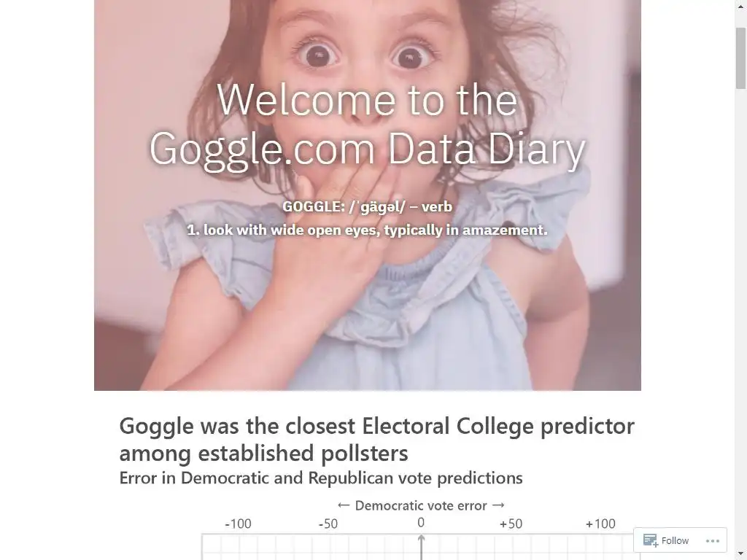The height and width of the screenshot is (560, 747).
Task: Click the 'GOGGLE: /ˈgägəl/ – verb' line
Action: coord(368,206)
